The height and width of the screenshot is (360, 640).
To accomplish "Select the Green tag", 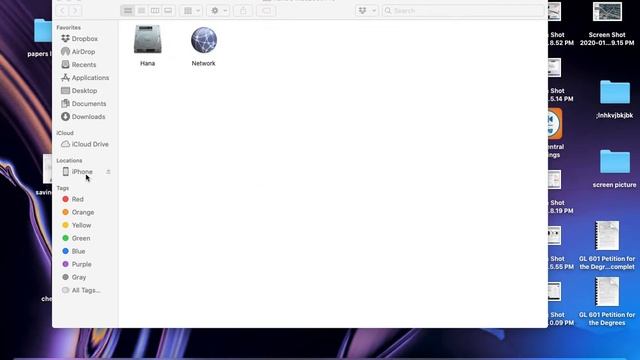I will [81, 238].
